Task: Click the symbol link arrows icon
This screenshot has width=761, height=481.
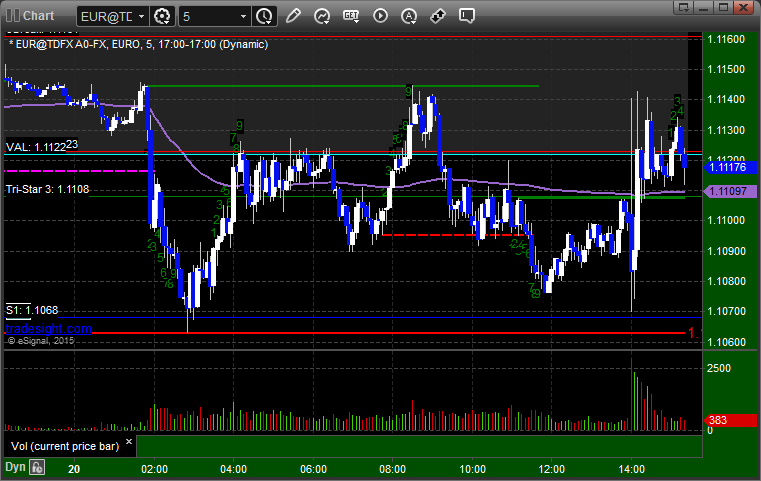Action: 438,16
